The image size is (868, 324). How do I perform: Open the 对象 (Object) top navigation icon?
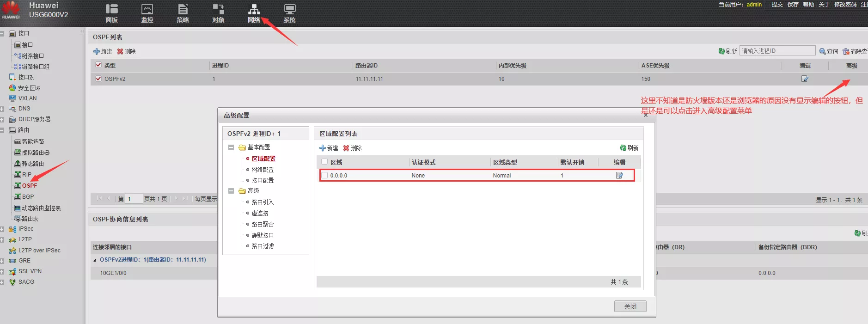point(218,13)
